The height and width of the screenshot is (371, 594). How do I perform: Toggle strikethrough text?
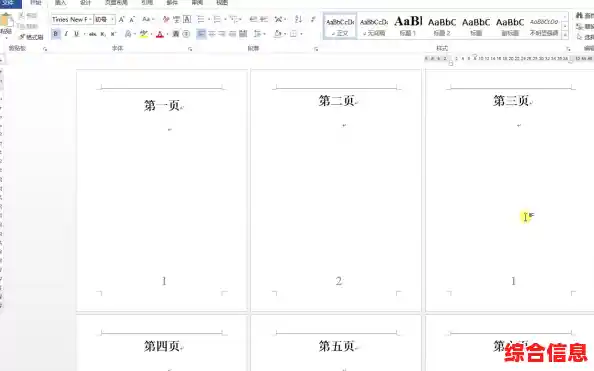tap(93, 34)
